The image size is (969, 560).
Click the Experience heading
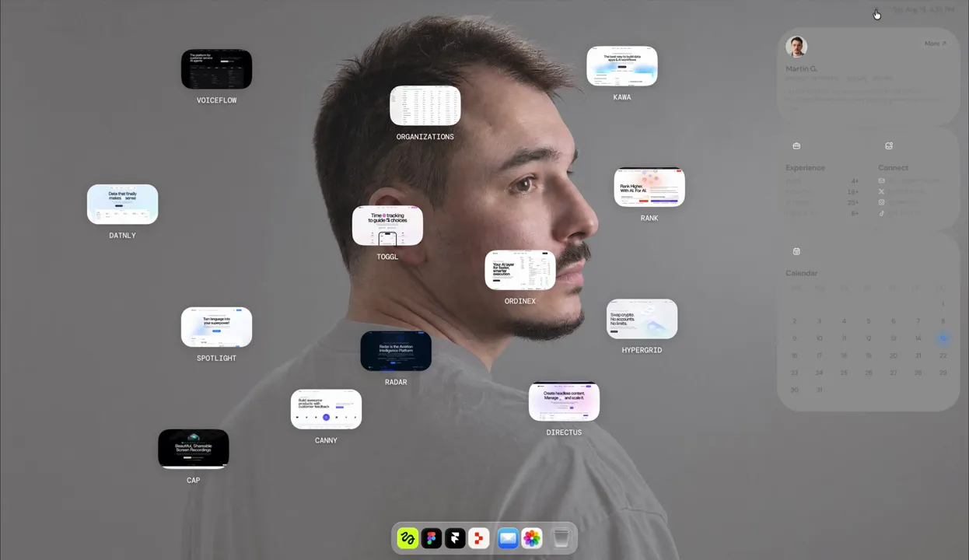point(805,167)
